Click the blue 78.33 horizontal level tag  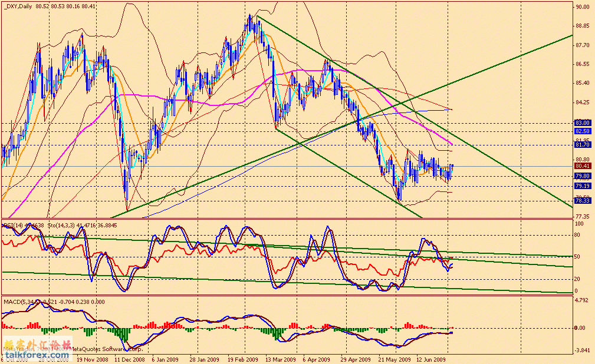click(583, 201)
